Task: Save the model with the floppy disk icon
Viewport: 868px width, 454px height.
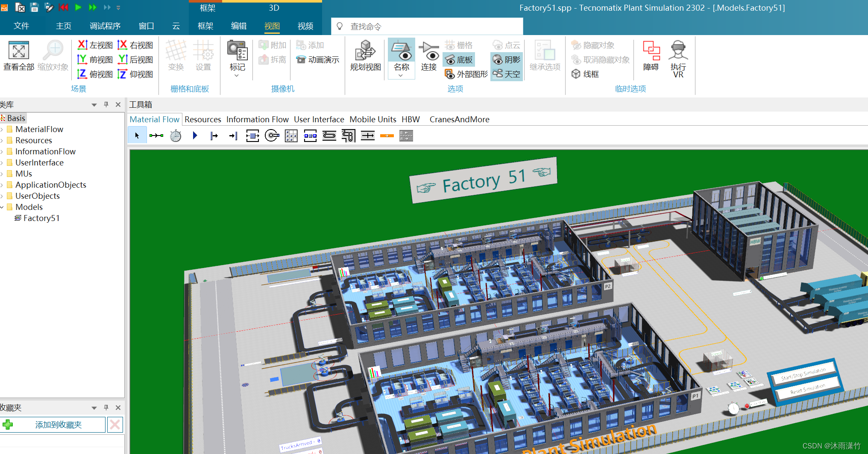Action: (34, 7)
